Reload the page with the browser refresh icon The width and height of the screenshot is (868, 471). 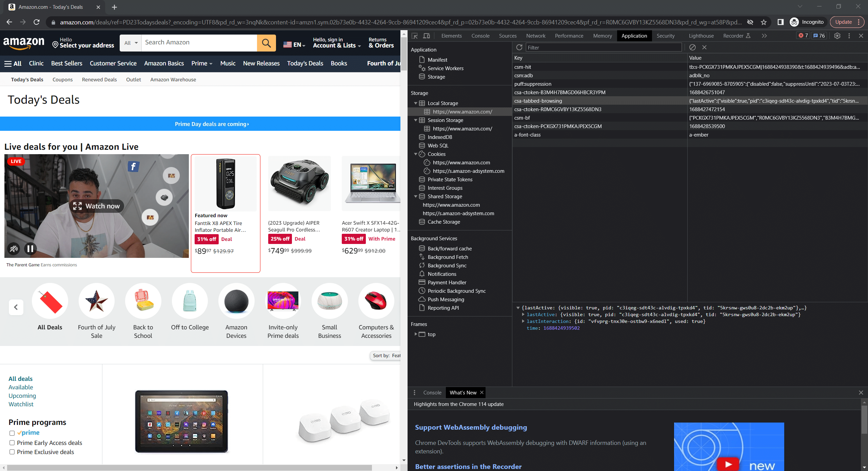(x=37, y=22)
